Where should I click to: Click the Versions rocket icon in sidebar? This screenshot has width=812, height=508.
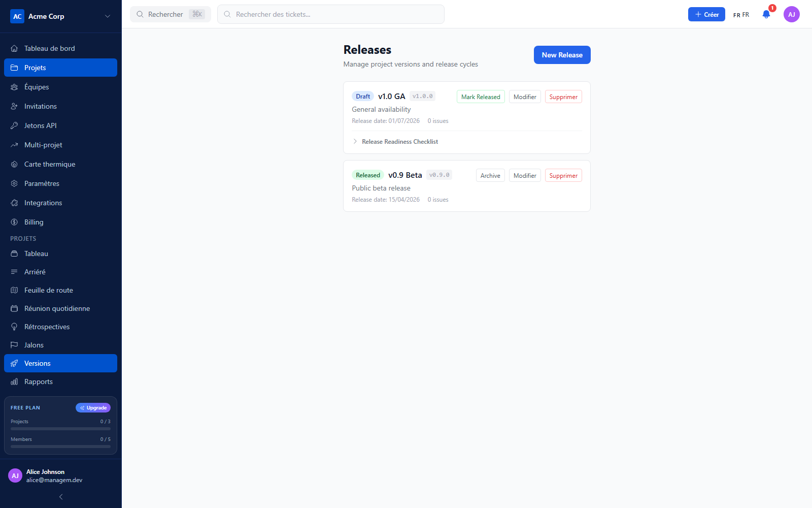14,363
